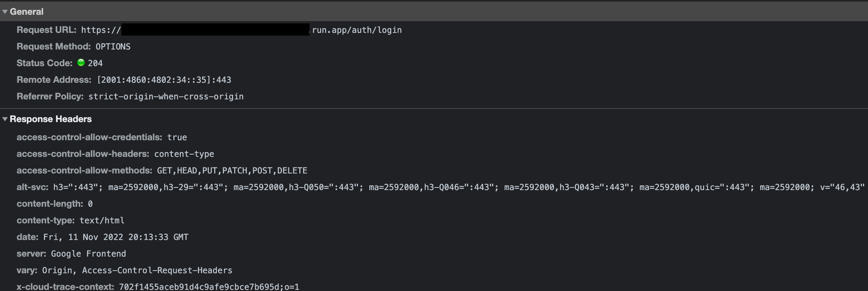Select the allow-methods value GET,HEAD,PUT,PATCH,POST,DELETE
This screenshot has height=291, width=868.
pos(232,170)
